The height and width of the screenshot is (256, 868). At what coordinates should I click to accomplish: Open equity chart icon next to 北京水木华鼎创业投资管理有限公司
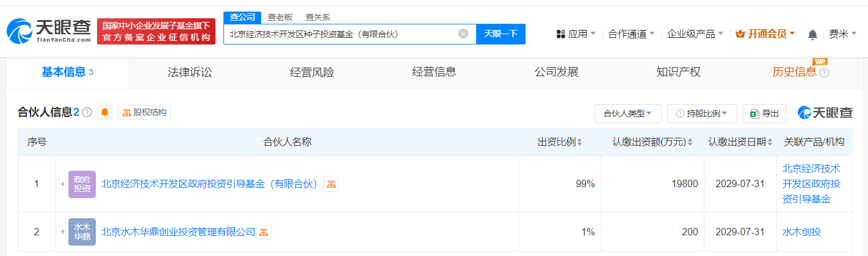(264, 232)
